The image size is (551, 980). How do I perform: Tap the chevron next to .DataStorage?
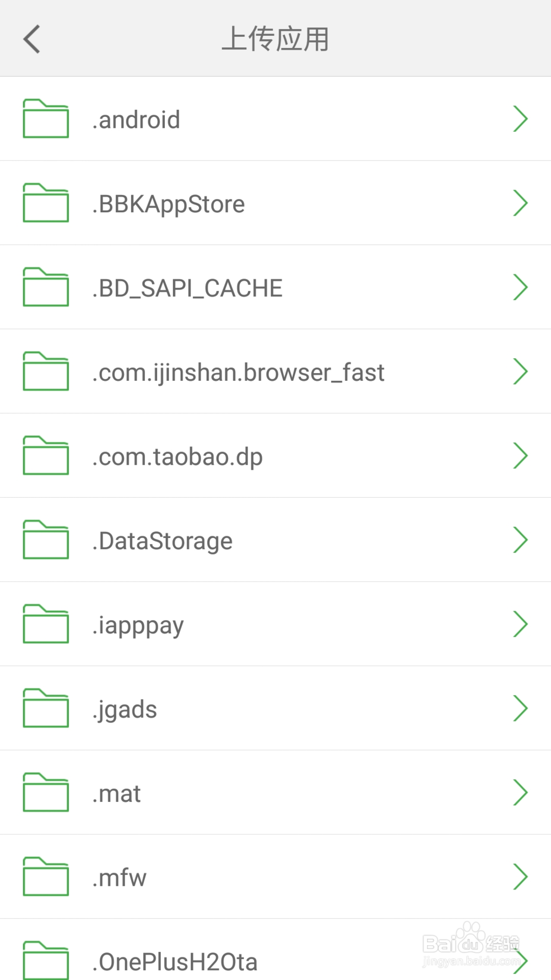(520, 540)
